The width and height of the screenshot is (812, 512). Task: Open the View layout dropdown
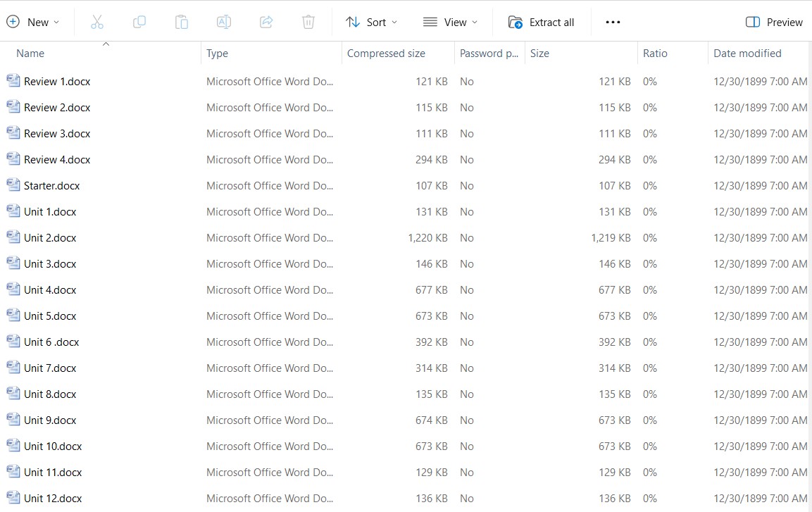pyautogui.click(x=450, y=23)
